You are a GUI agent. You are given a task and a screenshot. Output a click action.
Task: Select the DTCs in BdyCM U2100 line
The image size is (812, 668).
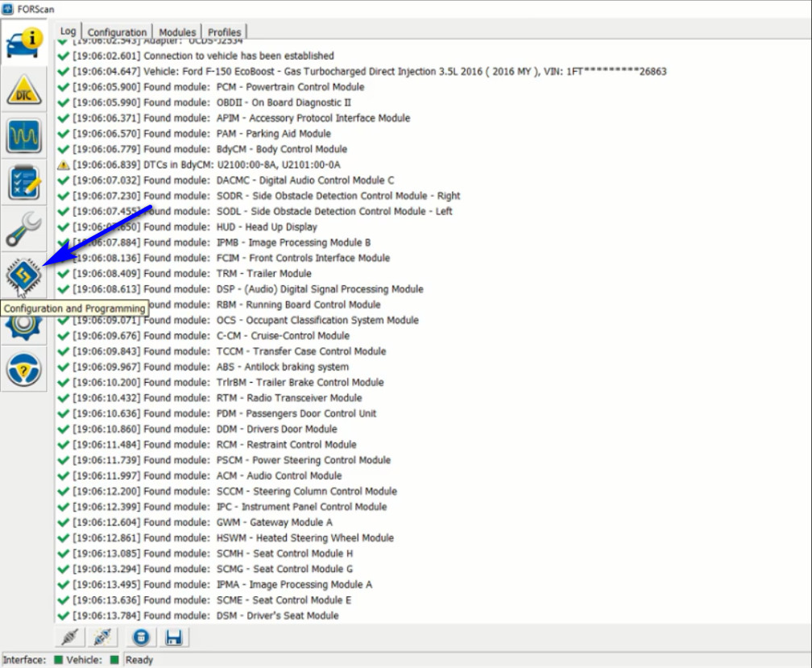click(199, 164)
